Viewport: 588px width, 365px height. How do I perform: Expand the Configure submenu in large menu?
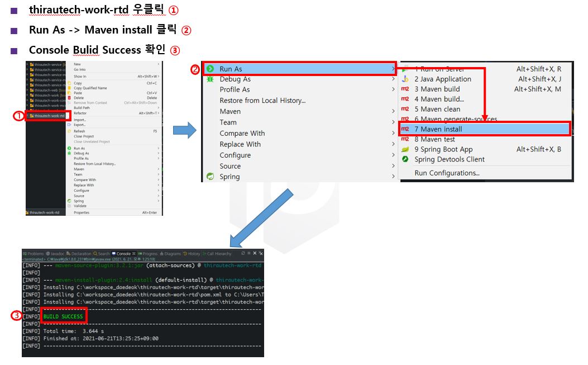[x=393, y=155]
